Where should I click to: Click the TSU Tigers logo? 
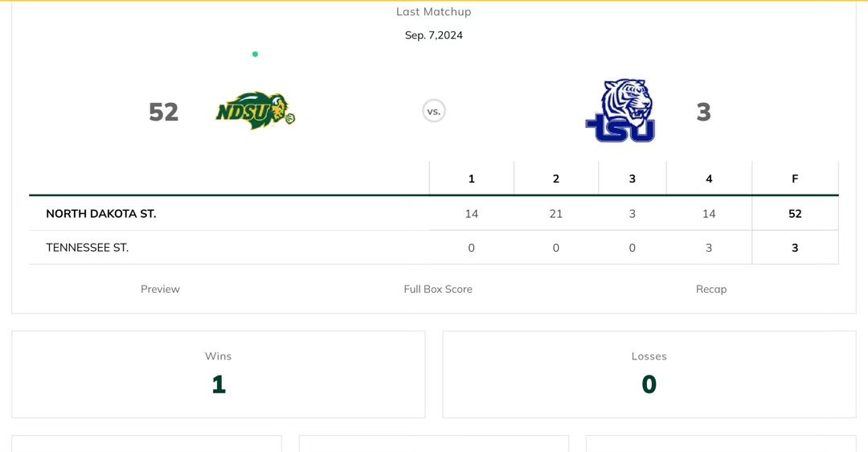coord(620,111)
